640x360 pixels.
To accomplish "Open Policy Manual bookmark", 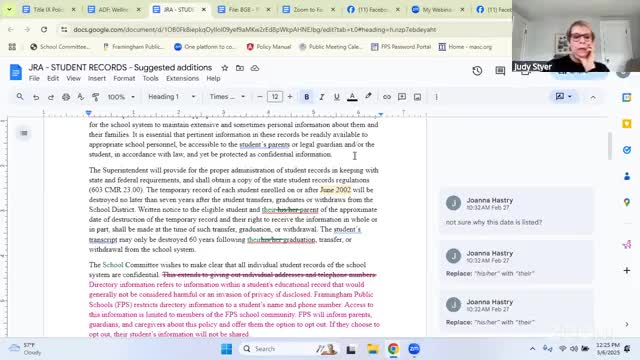I will [x=269, y=47].
